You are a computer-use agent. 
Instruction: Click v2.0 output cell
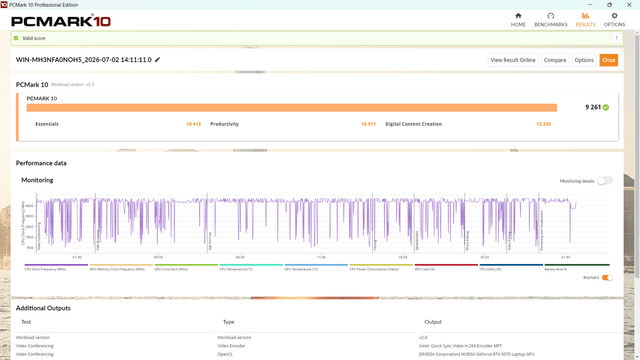pos(423,338)
